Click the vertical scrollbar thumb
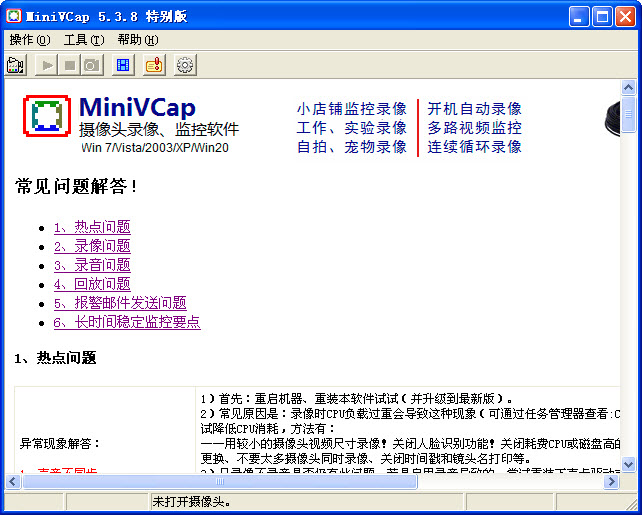Image resolution: width=642 pixels, height=515 pixels. [628, 114]
